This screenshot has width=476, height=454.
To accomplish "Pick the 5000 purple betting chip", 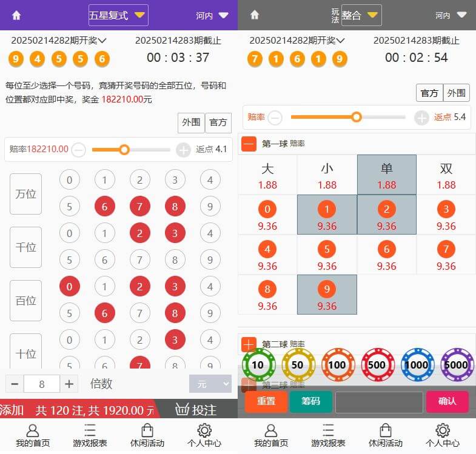I will point(457,365).
